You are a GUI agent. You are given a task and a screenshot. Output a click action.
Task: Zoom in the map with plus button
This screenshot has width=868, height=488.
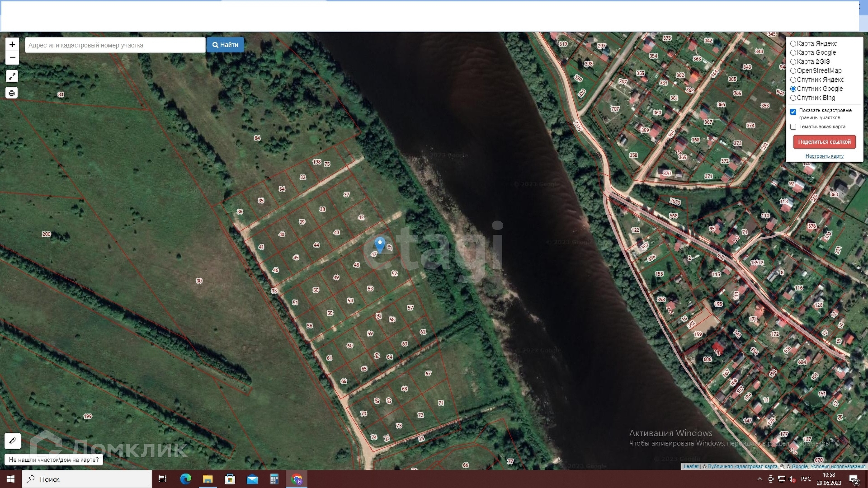[x=12, y=44]
